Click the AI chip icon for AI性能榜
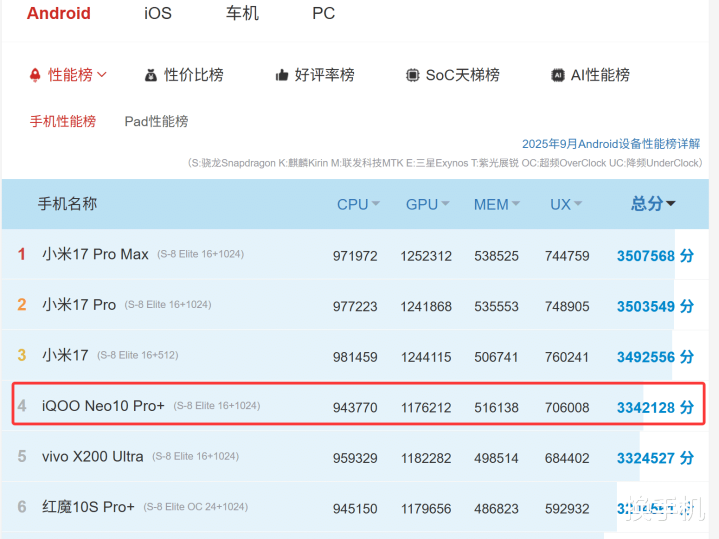 click(558, 75)
